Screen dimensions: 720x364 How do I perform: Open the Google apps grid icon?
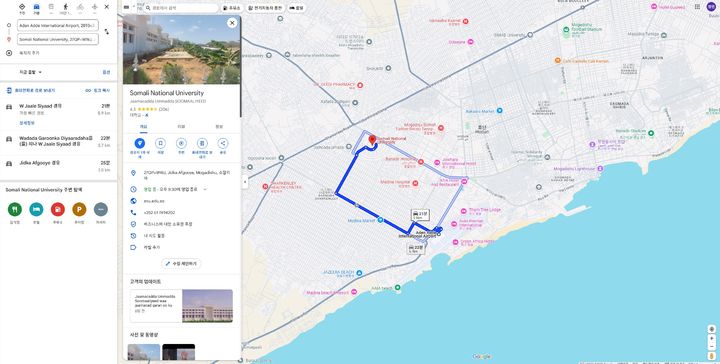point(698,7)
